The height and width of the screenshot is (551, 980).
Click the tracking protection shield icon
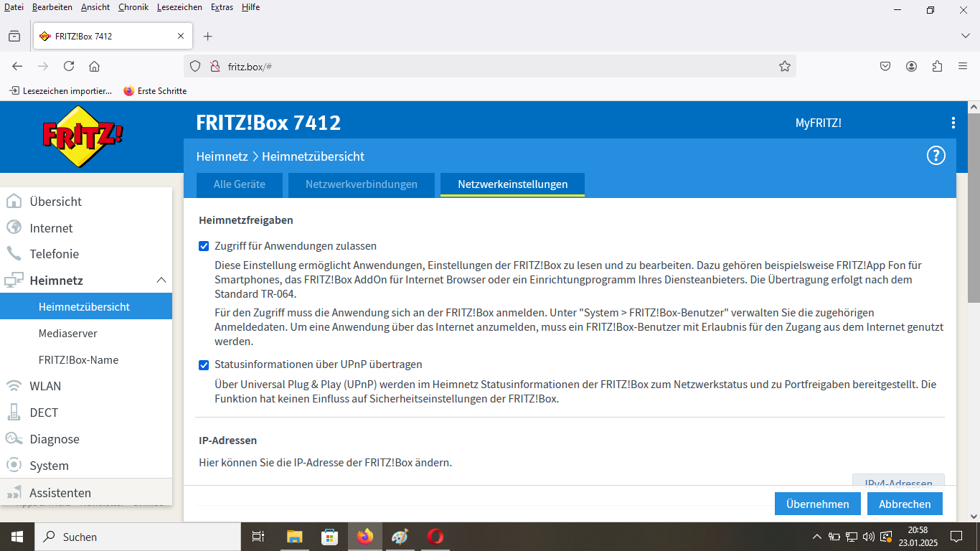(x=195, y=66)
